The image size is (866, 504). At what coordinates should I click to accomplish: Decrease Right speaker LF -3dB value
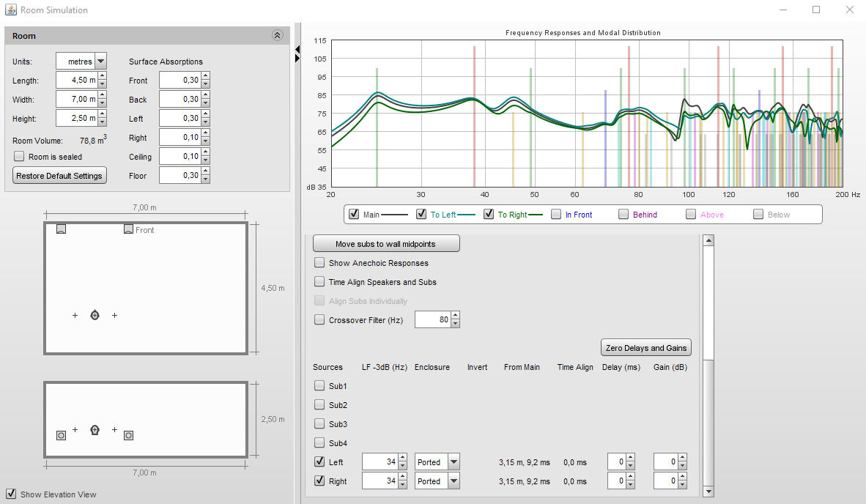tap(403, 485)
